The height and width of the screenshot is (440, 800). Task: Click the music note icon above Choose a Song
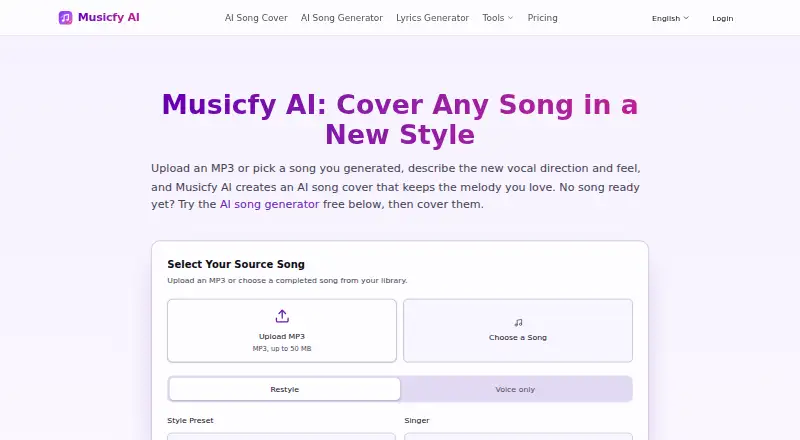click(518, 323)
